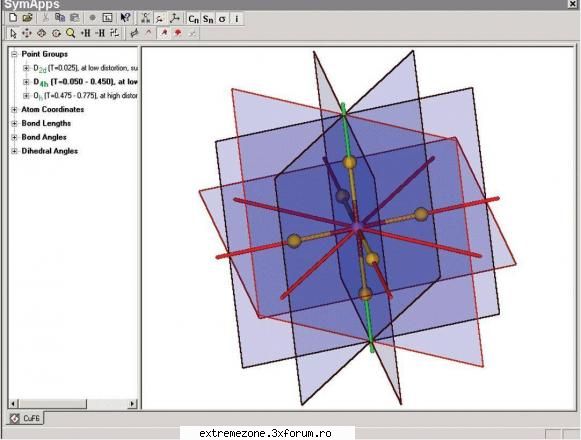581x440 pixels.
Task: Click the tree panel scroll-left arrow
Action: click(x=13, y=404)
